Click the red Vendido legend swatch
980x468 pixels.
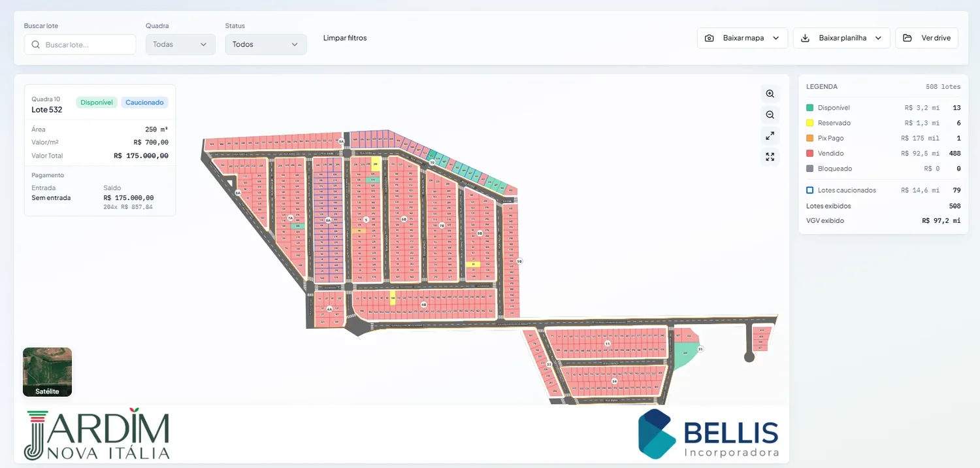(810, 153)
